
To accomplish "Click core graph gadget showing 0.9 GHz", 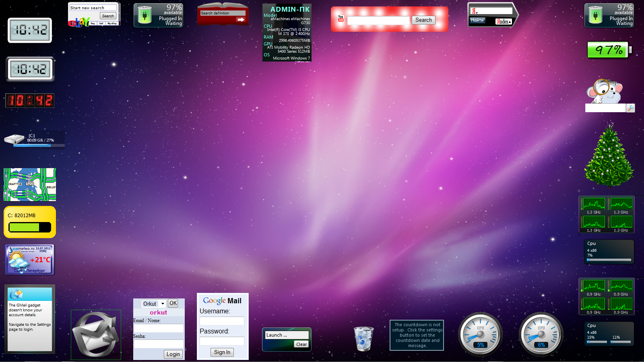I will click(607, 296).
